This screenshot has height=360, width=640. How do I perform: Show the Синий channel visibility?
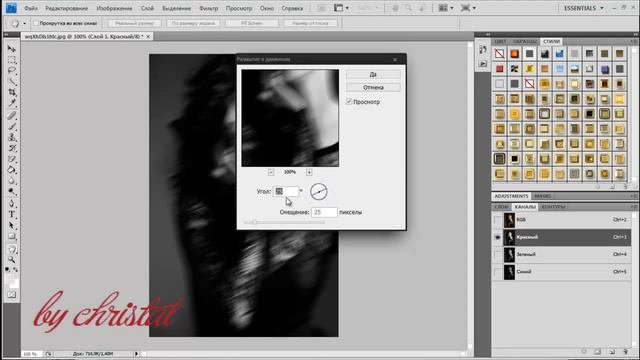tap(497, 272)
